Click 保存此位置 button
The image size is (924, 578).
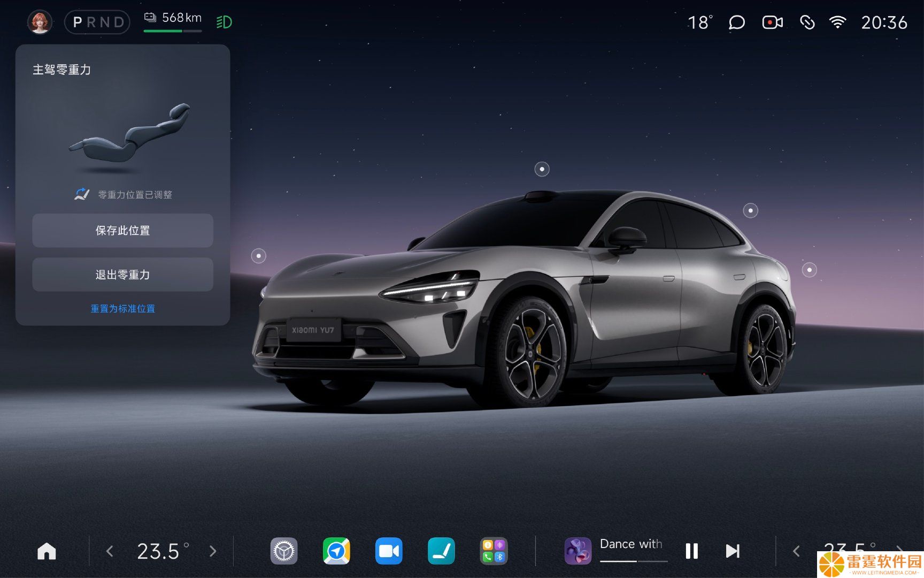122,231
